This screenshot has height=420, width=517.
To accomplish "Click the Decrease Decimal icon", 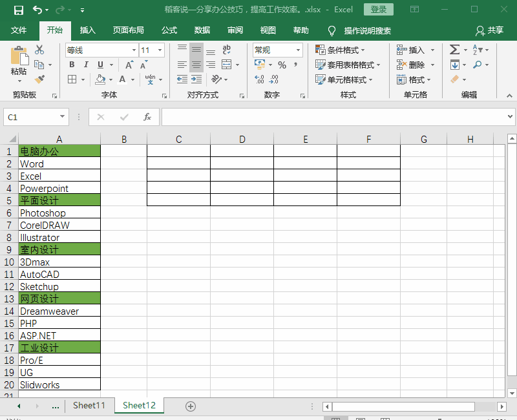I will pyautogui.click(x=274, y=79).
